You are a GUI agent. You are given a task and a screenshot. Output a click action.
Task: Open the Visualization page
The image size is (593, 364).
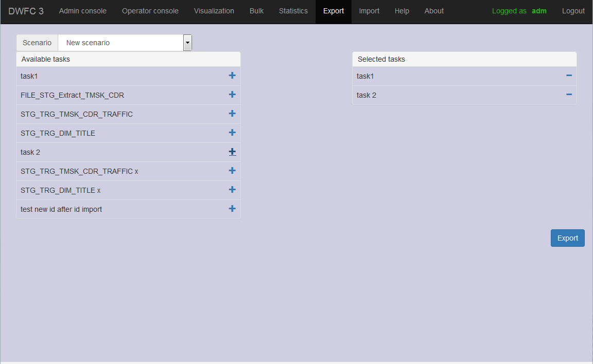tap(214, 11)
